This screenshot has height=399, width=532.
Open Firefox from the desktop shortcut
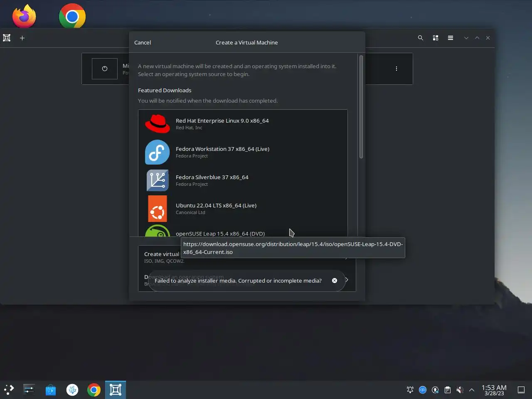coord(24,16)
